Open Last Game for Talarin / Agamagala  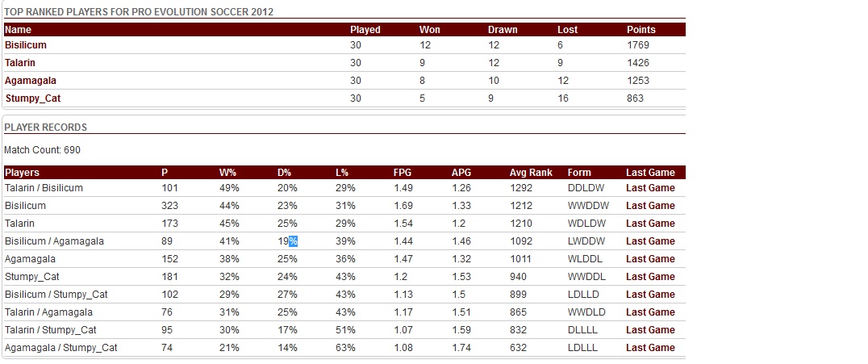pos(650,312)
